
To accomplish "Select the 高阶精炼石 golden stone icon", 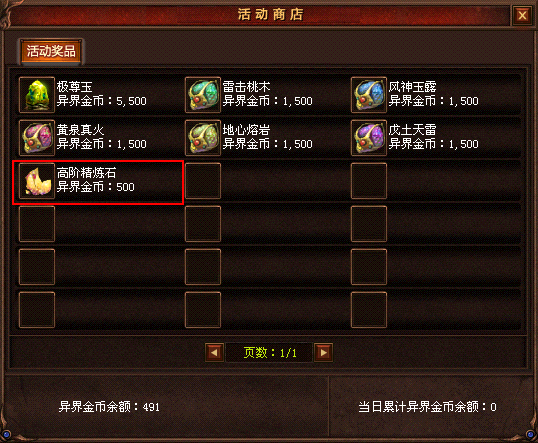I will click(x=37, y=181).
